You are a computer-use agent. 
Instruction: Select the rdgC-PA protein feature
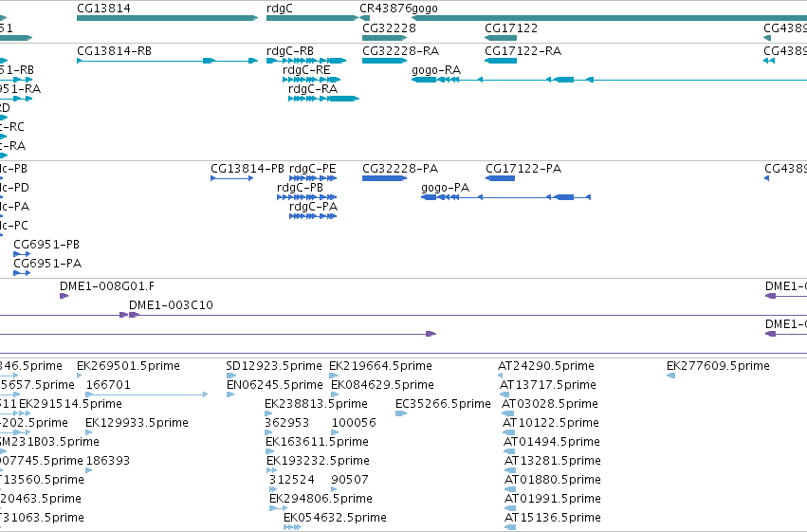point(313,216)
